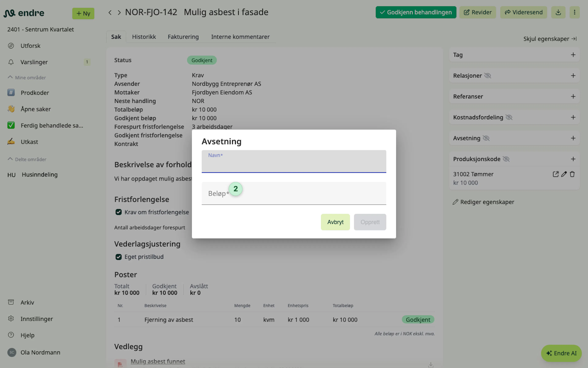Click the 2401 - Sentrum Kvartalet project name

click(x=40, y=29)
